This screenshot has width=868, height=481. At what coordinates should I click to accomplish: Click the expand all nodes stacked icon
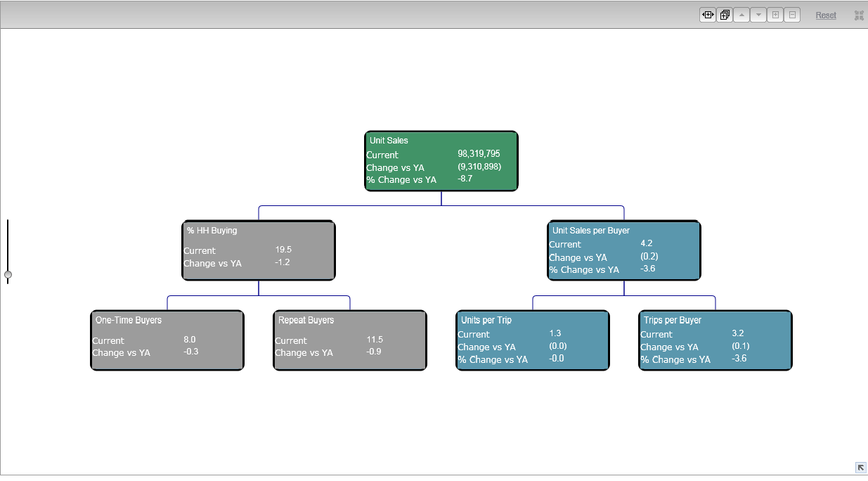725,15
